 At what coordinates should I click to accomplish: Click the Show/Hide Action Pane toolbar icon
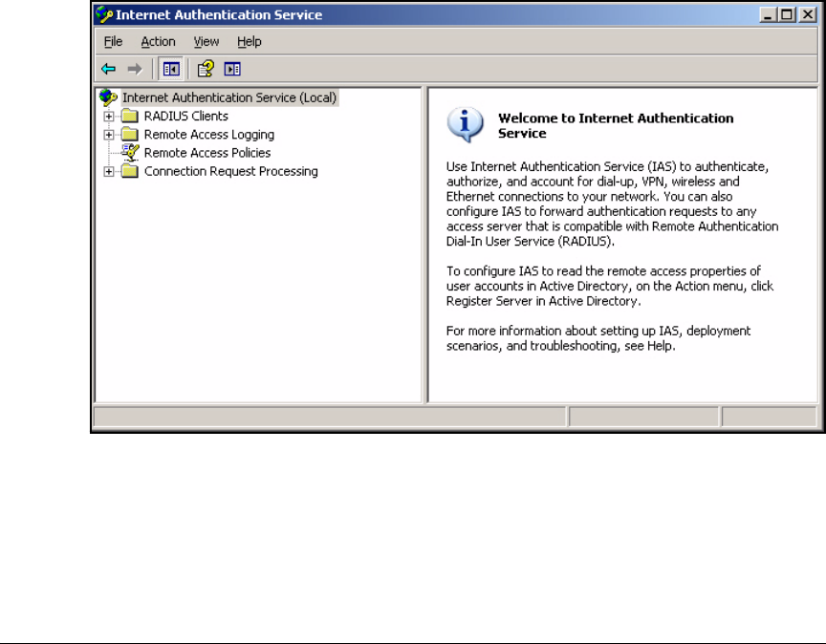pos(232,69)
